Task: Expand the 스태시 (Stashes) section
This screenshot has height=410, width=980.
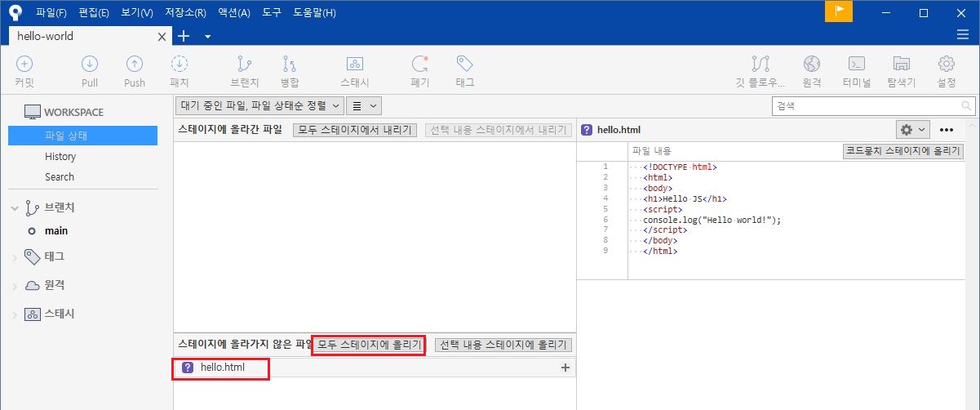Action: coord(15,315)
